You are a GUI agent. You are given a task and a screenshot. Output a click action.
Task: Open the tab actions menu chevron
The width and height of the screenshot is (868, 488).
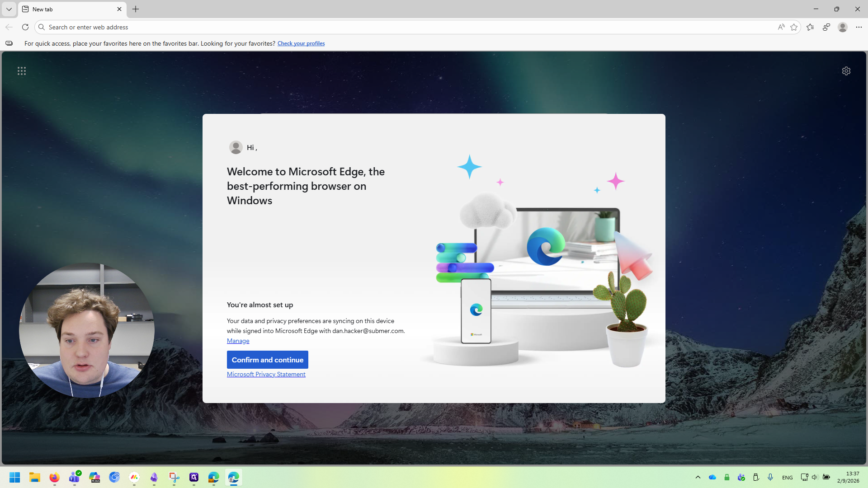tap(9, 9)
